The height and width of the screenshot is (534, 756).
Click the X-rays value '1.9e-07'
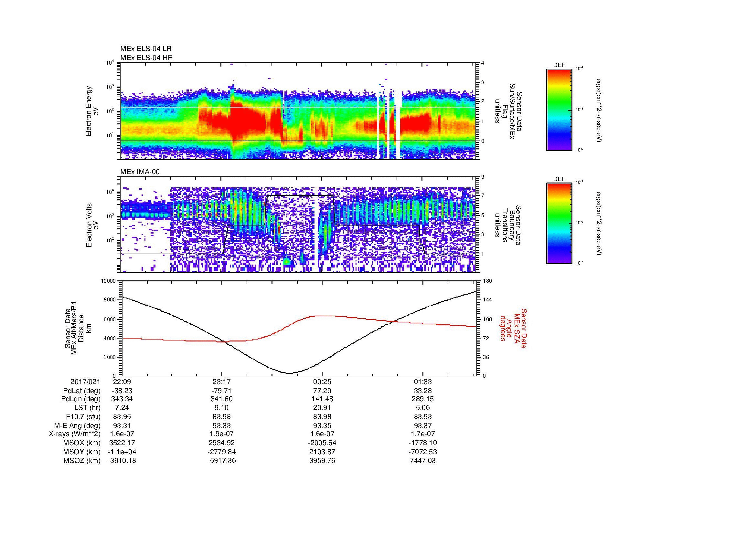[222, 434]
